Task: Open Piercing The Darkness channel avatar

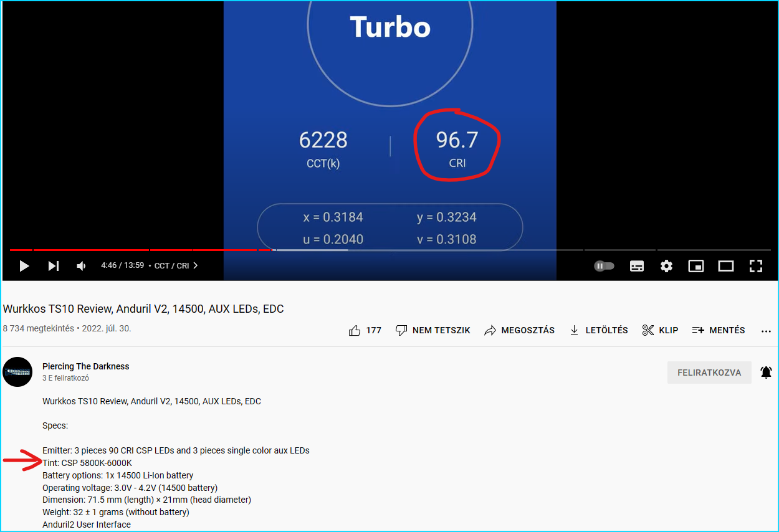Action: [17, 372]
